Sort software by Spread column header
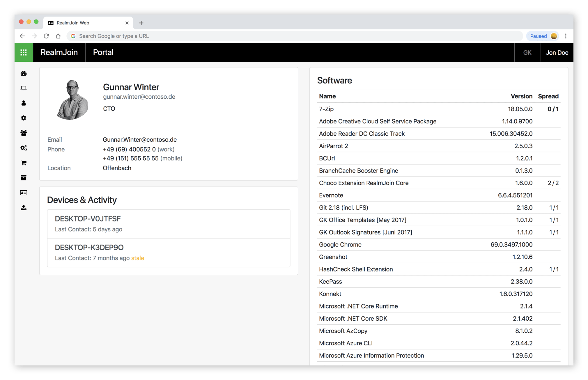This screenshot has height=380, width=588. (x=548, y=96)
